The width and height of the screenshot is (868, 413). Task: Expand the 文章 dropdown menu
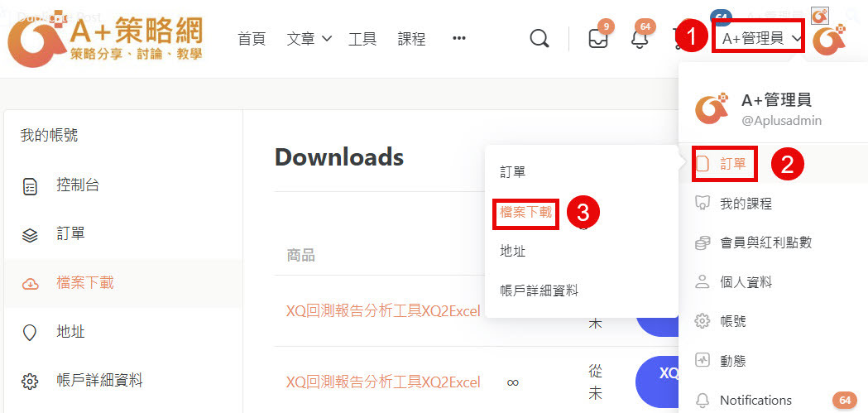click(309, 39)
